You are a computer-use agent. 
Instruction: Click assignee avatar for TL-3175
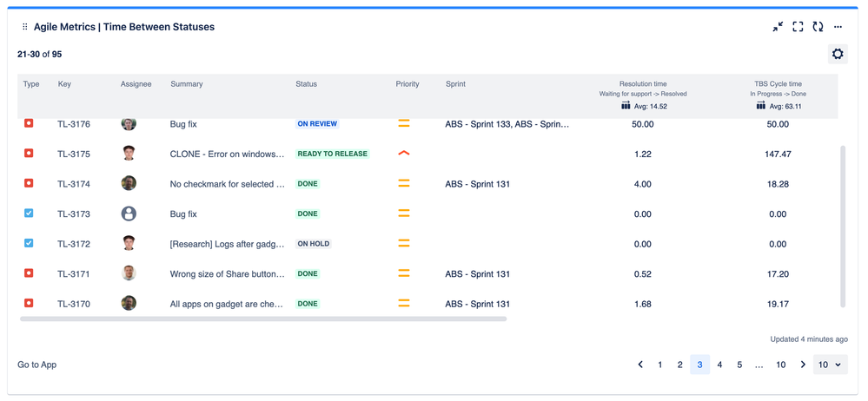pyautogui.click(x=129, y=154)
